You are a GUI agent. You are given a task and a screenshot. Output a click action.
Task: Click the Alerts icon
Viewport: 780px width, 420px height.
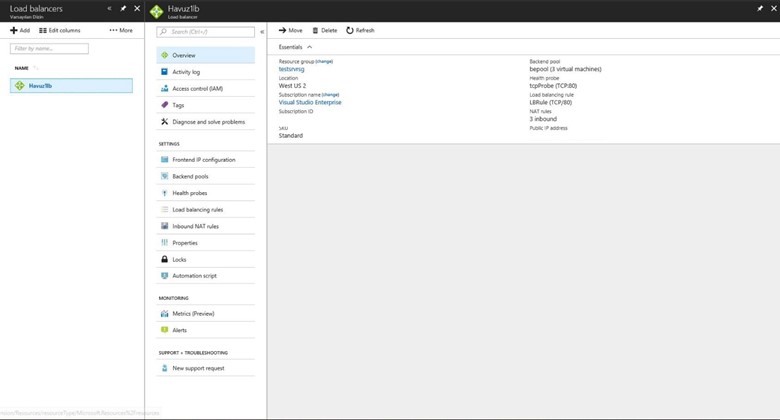[x=165, y=330]
